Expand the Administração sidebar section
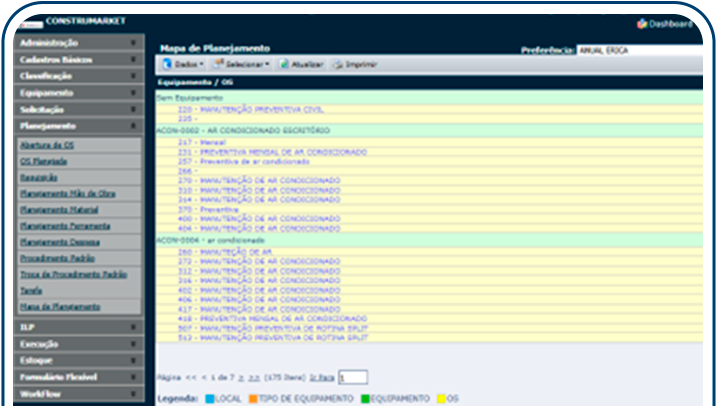 pos(133,43)
